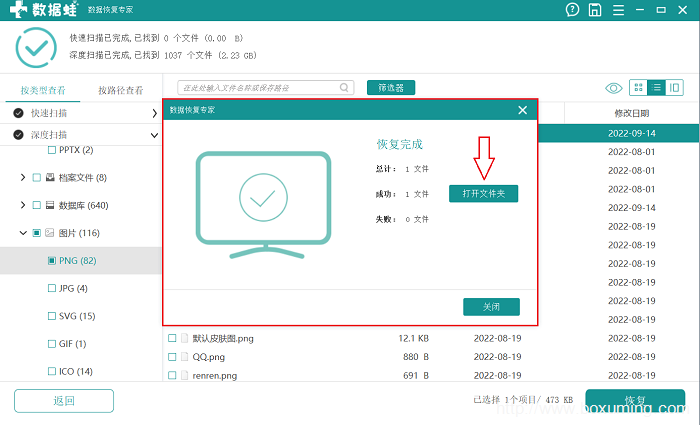Check the JPG (4) checkbox

click(x=52, y=288)
